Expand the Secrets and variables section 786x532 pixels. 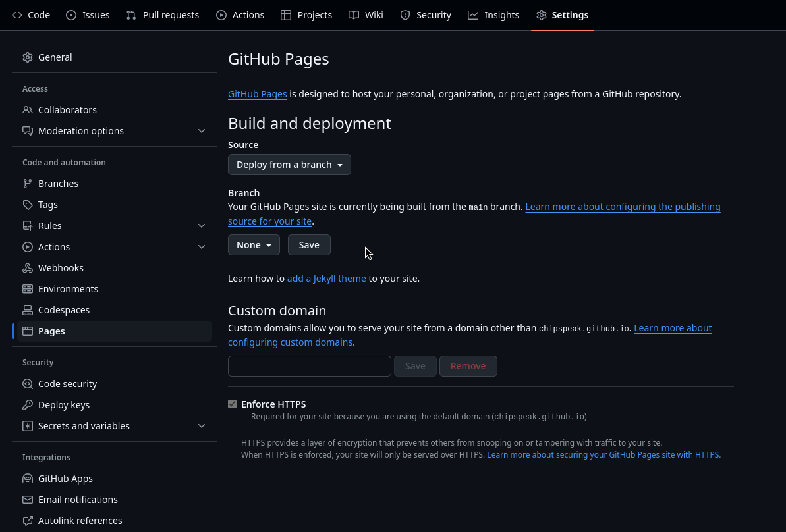pyautogui.click(x=202, y=425)
